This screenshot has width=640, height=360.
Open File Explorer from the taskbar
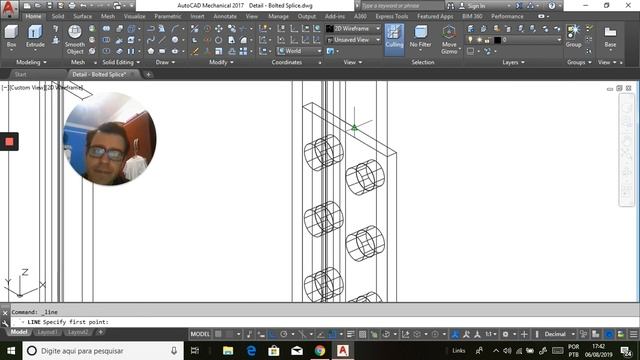(x=228, y=351)
